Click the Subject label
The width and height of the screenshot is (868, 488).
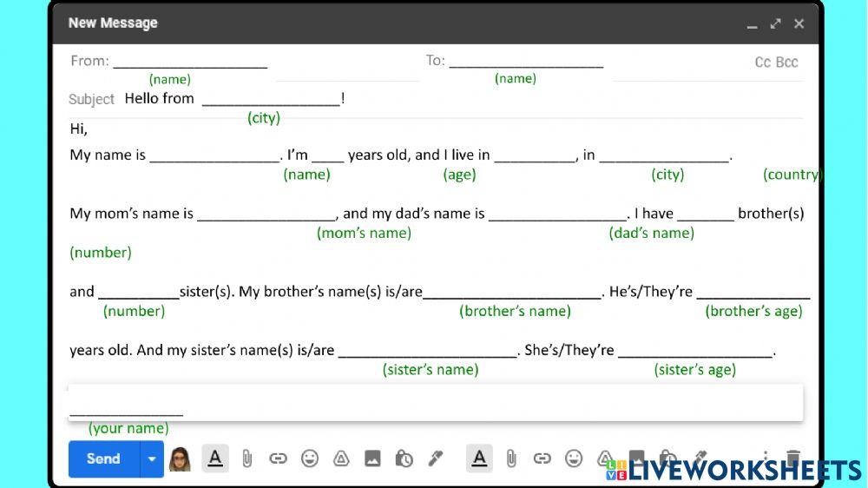click(91, 99)
